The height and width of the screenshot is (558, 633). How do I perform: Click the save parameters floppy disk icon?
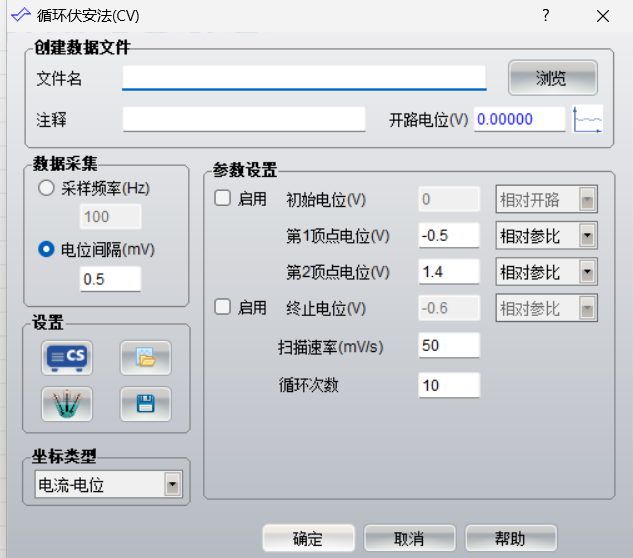pyautogui.click(x=146, y=404)
